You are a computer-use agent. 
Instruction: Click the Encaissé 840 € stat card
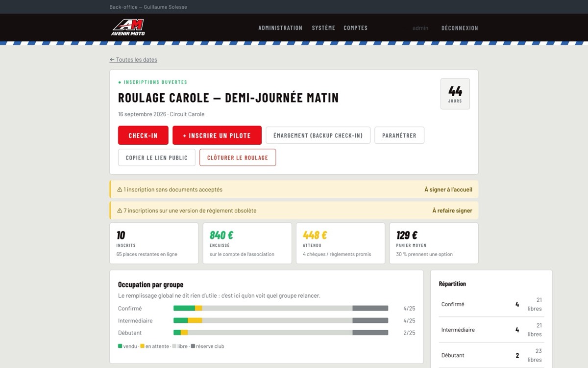pos(247,243)
